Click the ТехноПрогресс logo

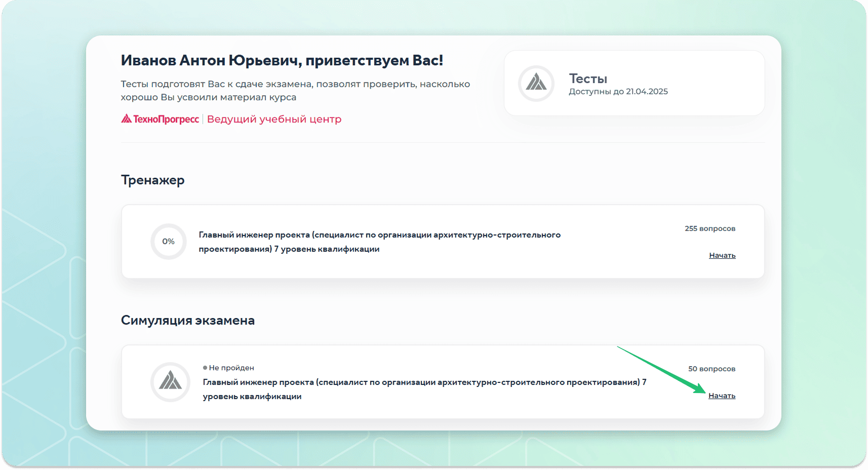coord(160,119)
